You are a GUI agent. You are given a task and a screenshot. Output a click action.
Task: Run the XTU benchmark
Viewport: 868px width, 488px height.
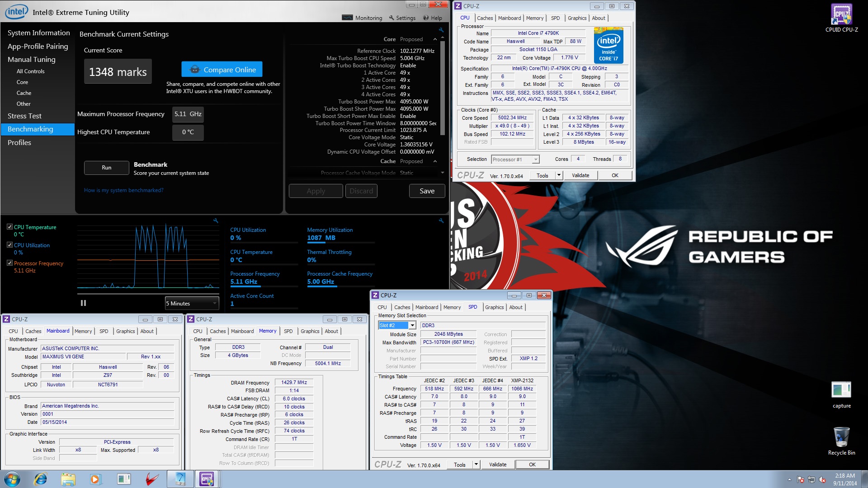click(x=107, y=168)
